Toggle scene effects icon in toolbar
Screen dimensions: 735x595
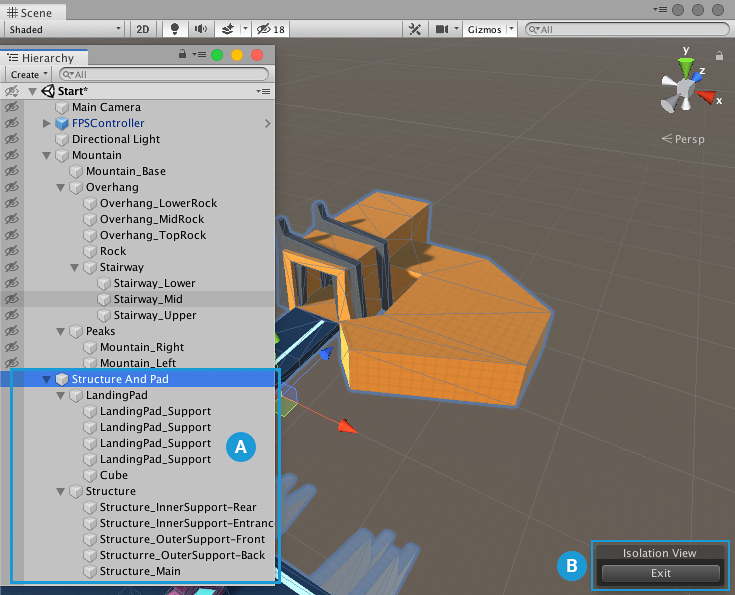pos(228,29)
